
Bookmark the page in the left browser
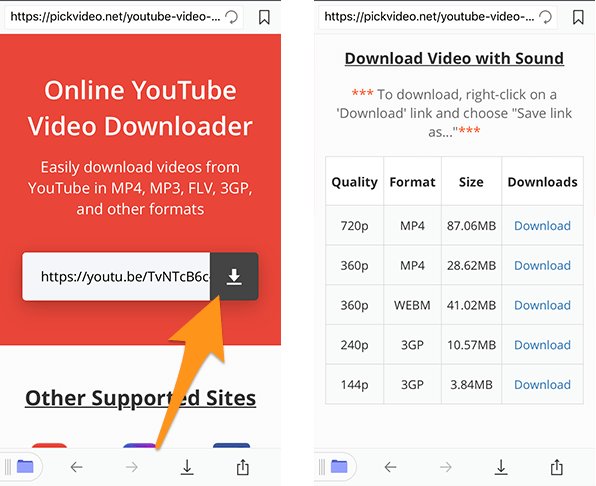coord(264,17)
